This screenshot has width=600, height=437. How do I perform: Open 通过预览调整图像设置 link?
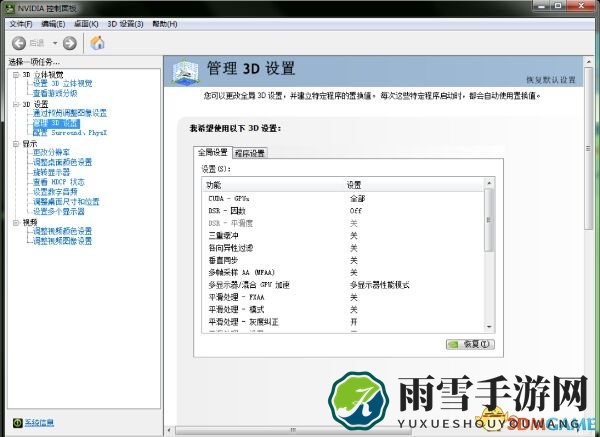[70, 113]
